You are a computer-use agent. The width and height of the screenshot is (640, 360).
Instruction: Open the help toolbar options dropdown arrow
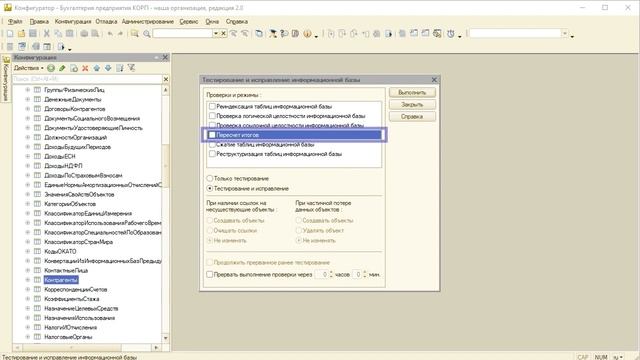(x=316, y=36)
